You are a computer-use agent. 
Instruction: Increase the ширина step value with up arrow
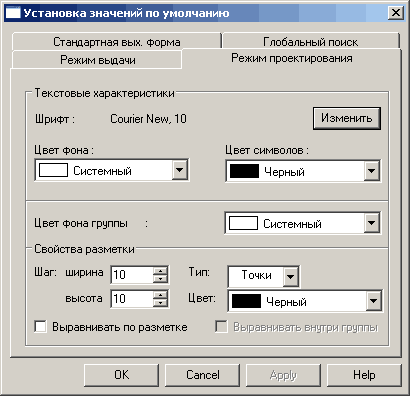160,271
